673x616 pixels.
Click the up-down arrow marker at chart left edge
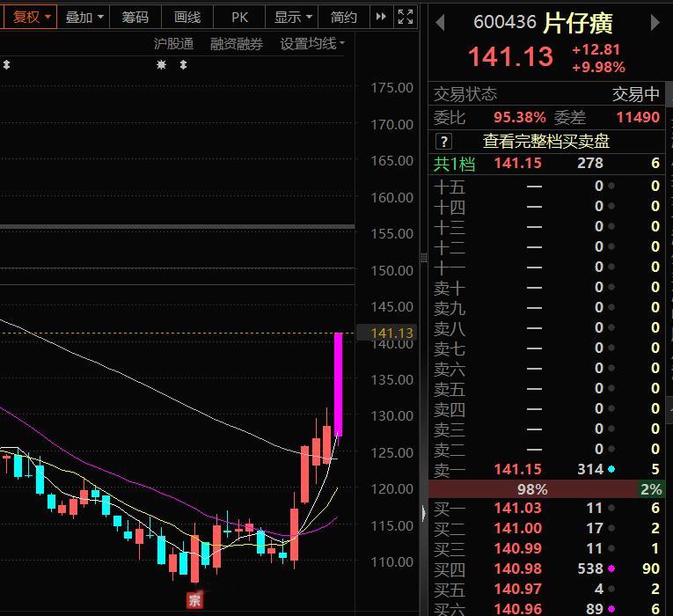[x=6, y=65]
